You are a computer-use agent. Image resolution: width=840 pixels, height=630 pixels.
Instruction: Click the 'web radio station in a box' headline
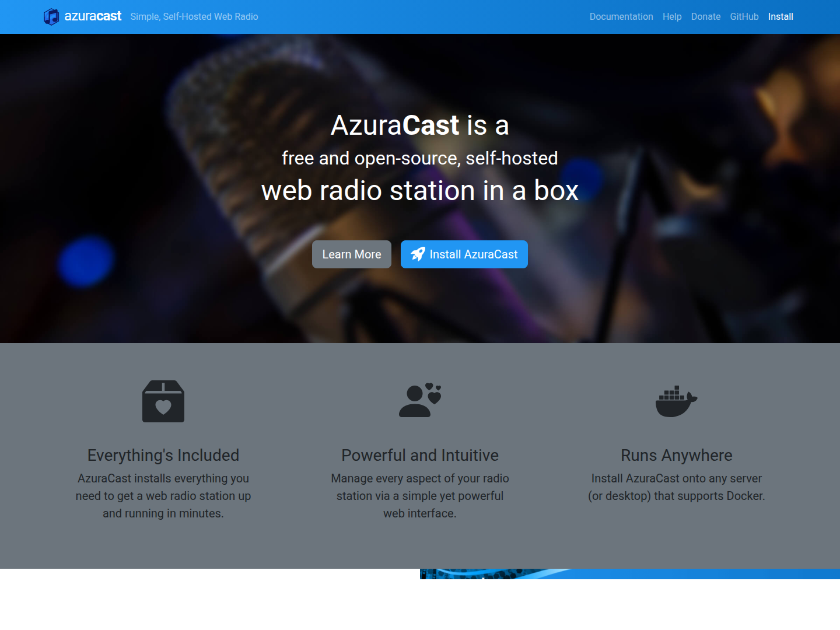(x=420, y=191)
